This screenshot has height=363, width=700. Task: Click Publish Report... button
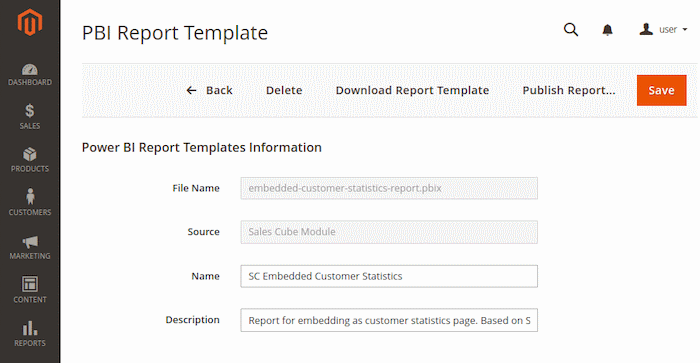tap(569, 90)
